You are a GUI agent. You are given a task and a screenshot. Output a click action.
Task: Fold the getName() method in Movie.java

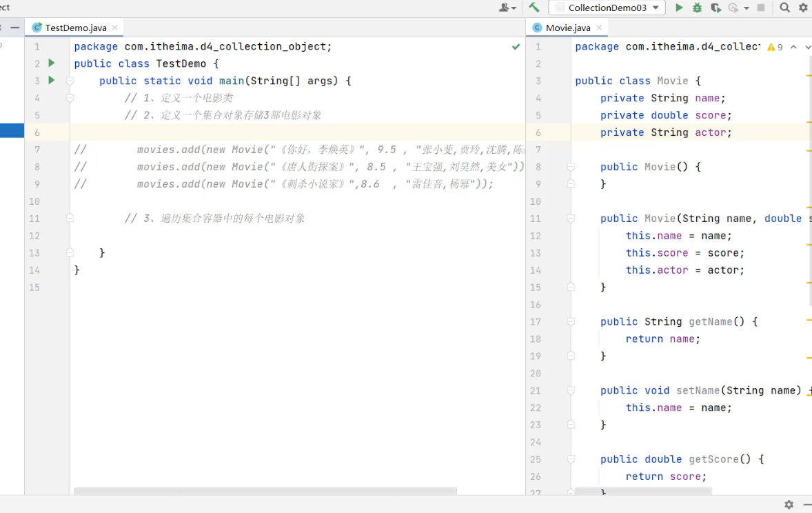[571, 322]
